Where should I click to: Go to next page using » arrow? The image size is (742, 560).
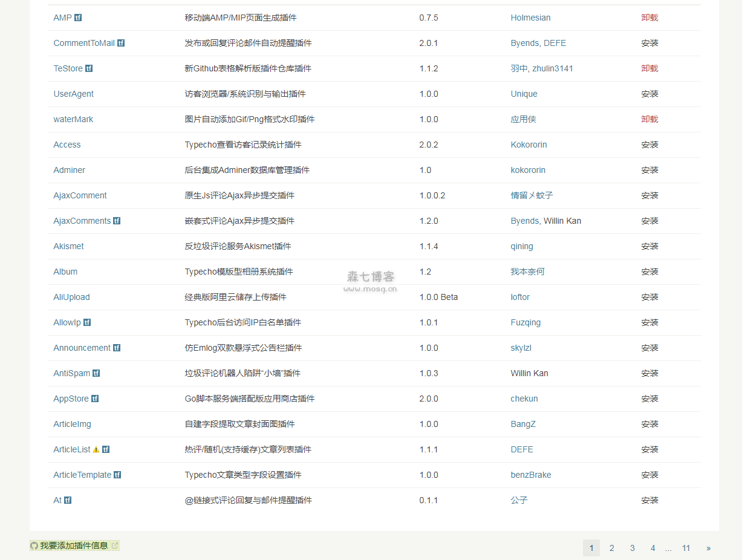(x=708, y=548)
